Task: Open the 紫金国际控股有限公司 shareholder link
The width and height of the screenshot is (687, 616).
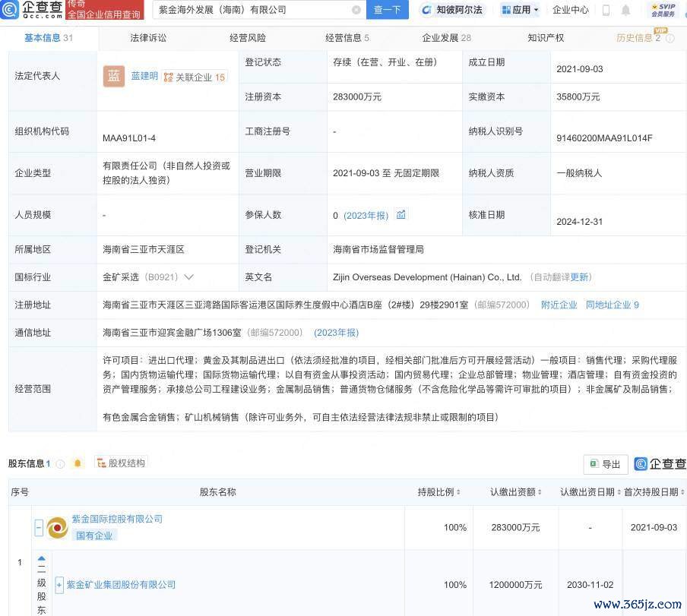Action: (117, 520)
